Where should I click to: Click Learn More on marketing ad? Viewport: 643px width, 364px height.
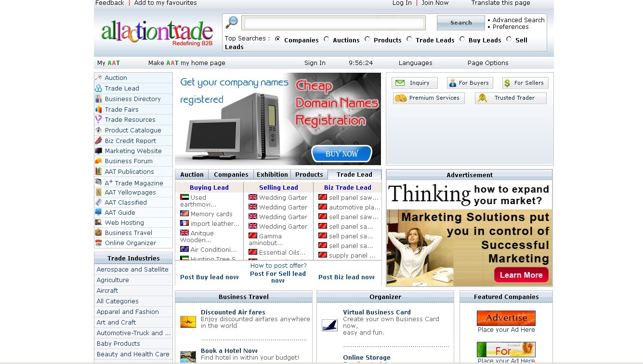(x=521, y=275)
